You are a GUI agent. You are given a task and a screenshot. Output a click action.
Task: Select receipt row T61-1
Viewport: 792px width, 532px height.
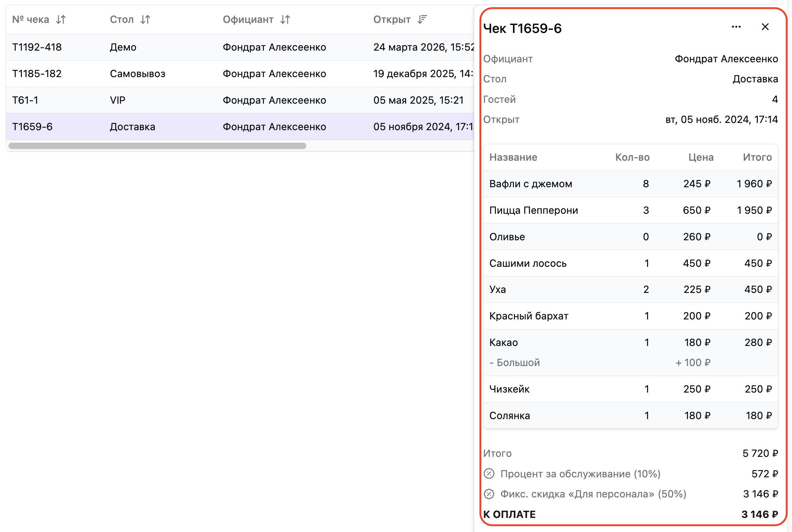240,100
